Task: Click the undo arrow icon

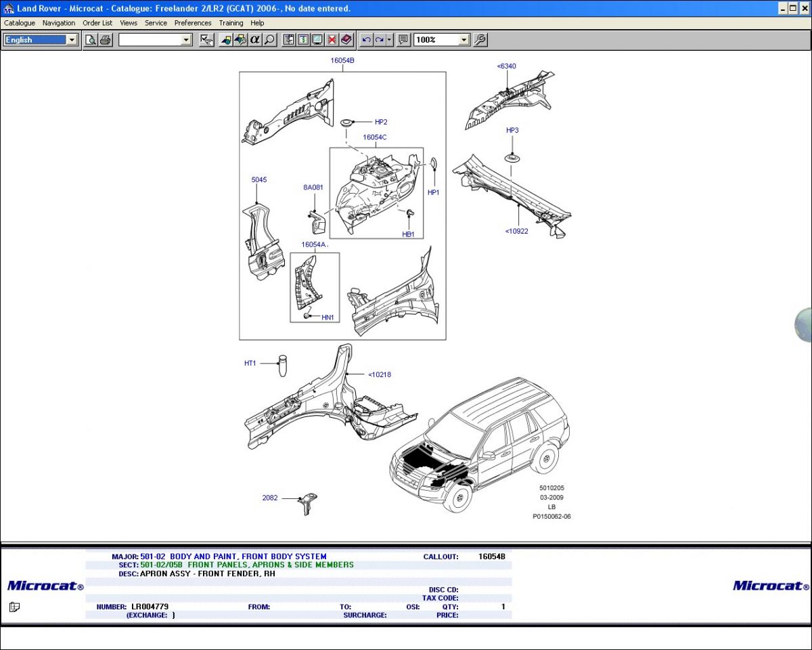Action: point(366,40)
